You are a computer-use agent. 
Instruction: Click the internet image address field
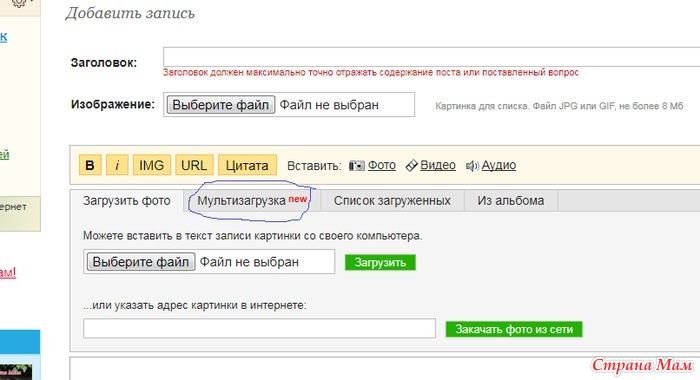pos(259,328)
